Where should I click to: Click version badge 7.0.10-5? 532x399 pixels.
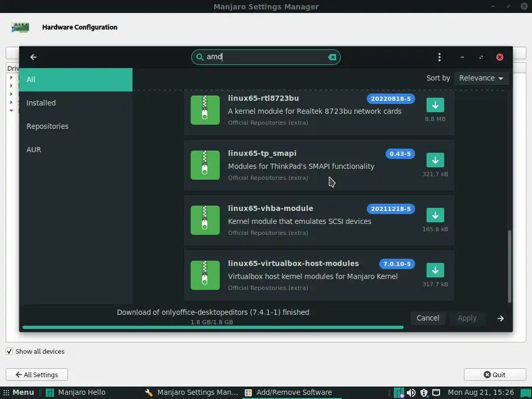396,263
